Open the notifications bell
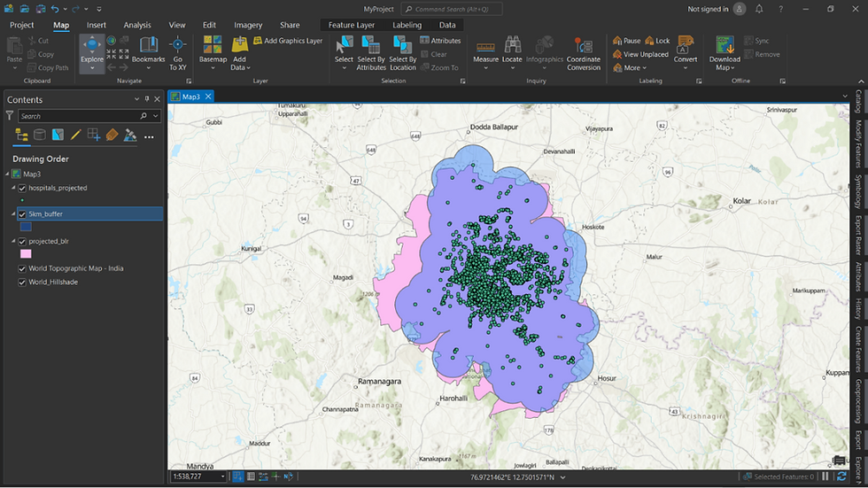Screen dimensions: 868x488 click(759, 9)
